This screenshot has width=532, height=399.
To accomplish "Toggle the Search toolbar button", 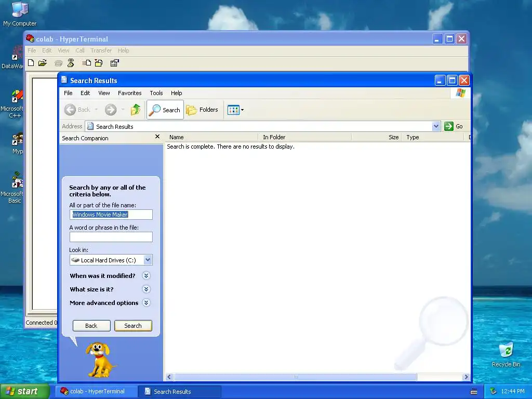I will [165, 110].
